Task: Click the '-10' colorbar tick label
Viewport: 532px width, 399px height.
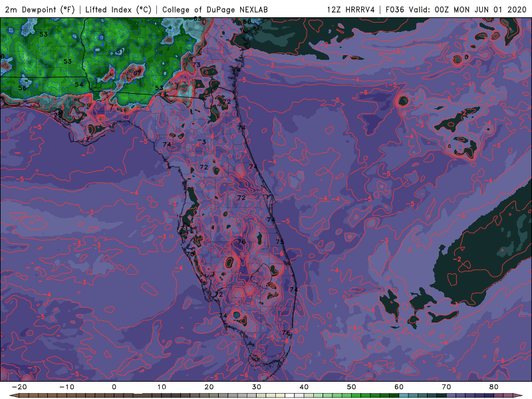Action: (x=66, y=387)
